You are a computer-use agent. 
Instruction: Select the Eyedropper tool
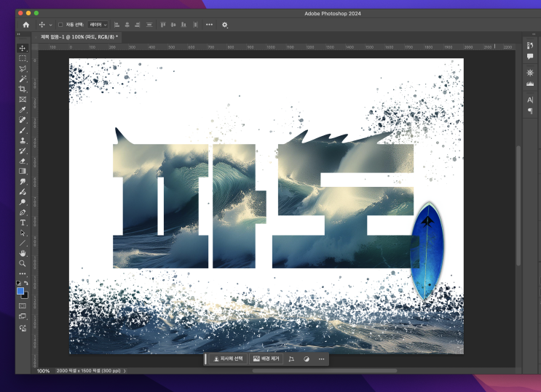(x=23, y=110)
